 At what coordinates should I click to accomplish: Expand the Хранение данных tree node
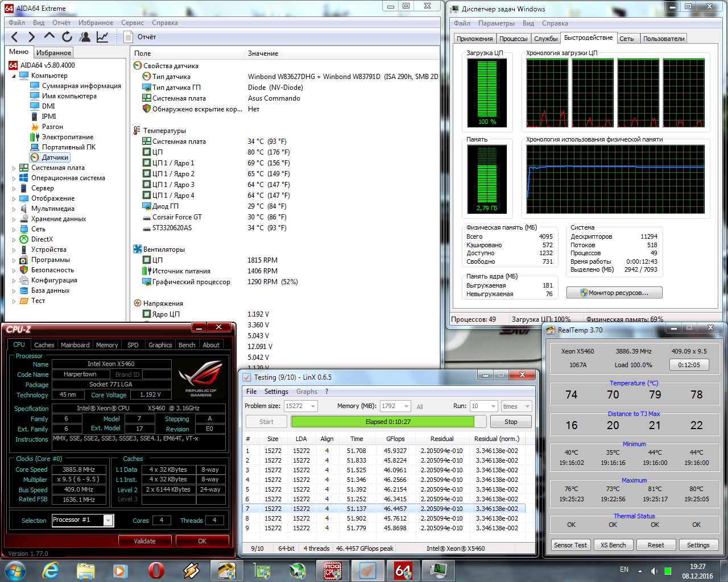click(14, 219)
